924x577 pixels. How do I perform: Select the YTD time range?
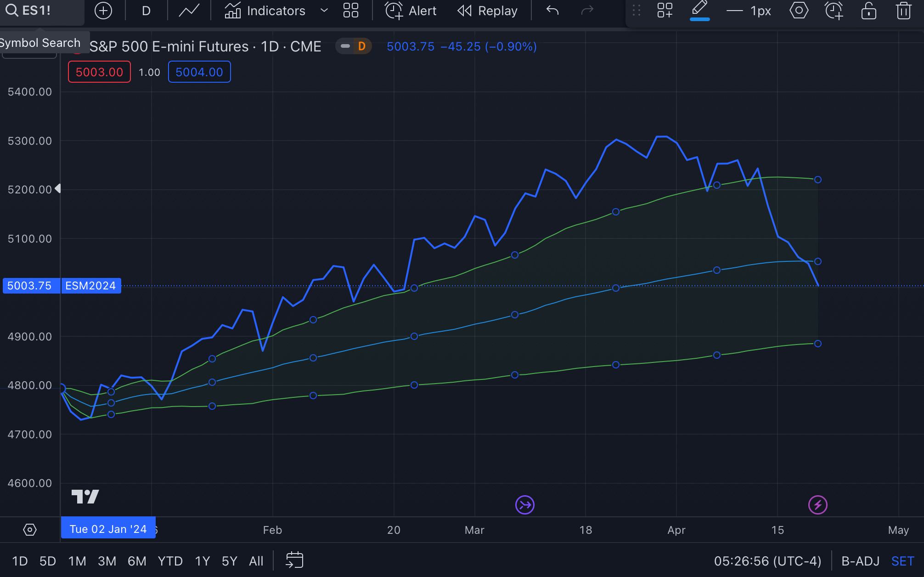170,561
